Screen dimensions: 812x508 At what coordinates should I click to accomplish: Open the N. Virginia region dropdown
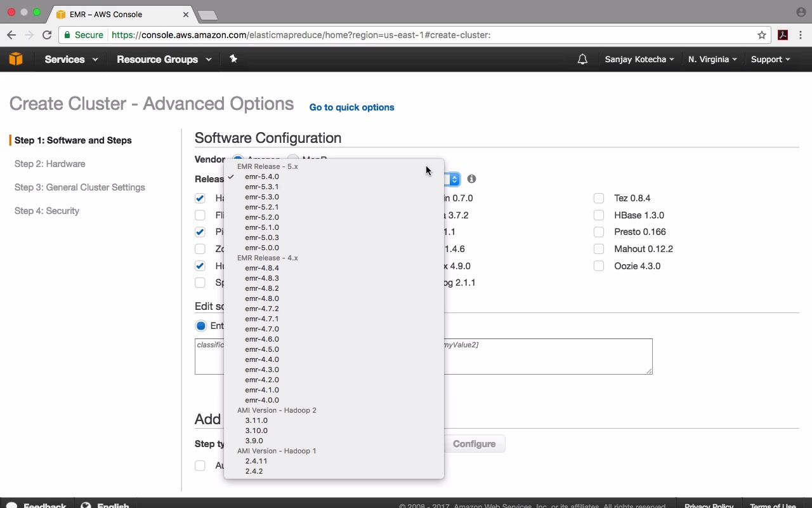point(712,60)
